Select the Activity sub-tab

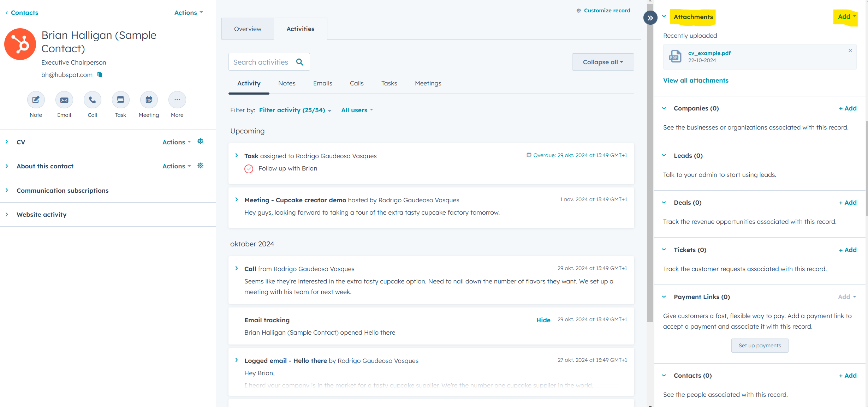(x=249, y=83)
